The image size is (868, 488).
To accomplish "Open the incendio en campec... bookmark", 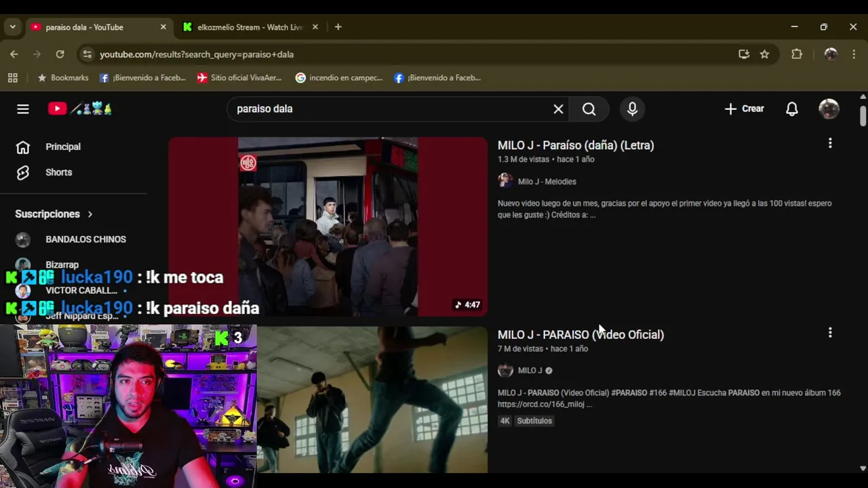I will [x=339, y=78].
